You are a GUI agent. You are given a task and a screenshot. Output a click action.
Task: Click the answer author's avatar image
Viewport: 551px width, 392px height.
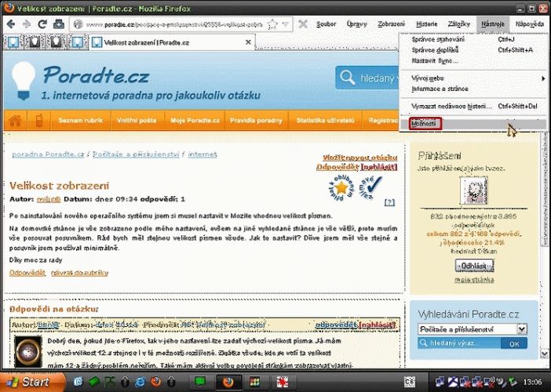(28, 352)
